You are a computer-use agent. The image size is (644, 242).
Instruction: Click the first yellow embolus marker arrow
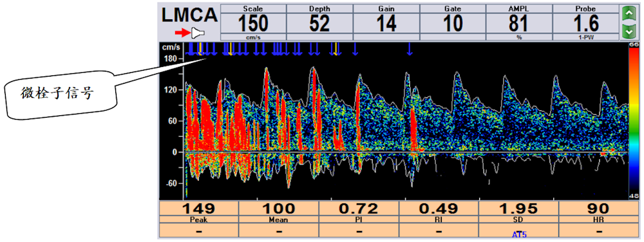click(200, 48)
